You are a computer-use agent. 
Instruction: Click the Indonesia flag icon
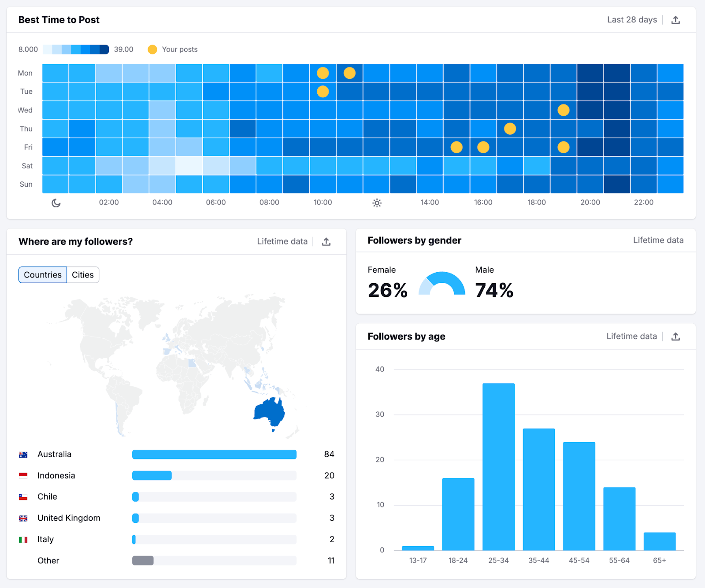point(24,475)
